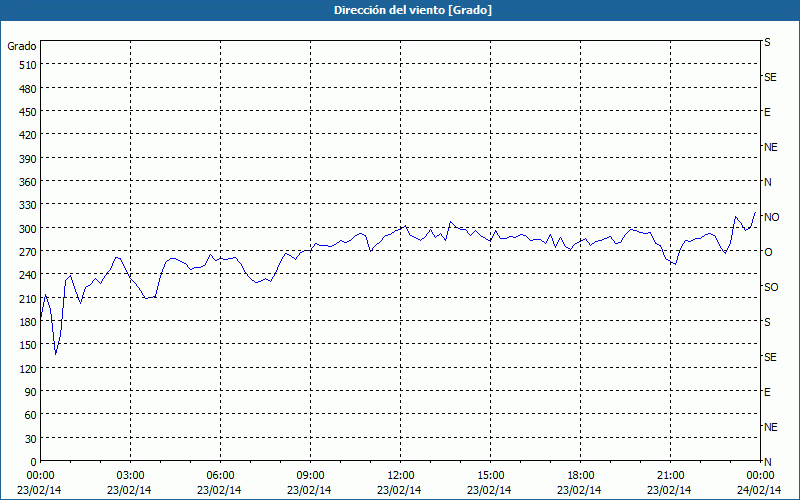Select the SO compass label on right axis

[771, 287]
